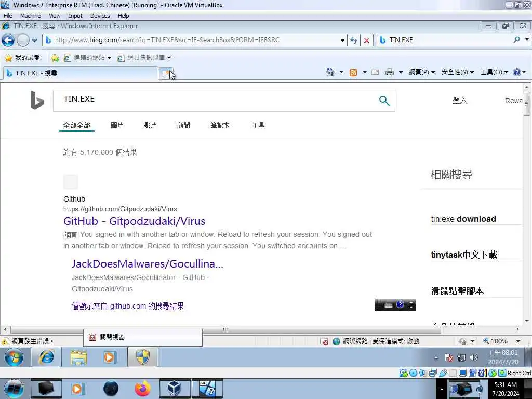The image size is (532, 399).
Task: Open a new tab with the new-tab button
Action: click(166, 73)
